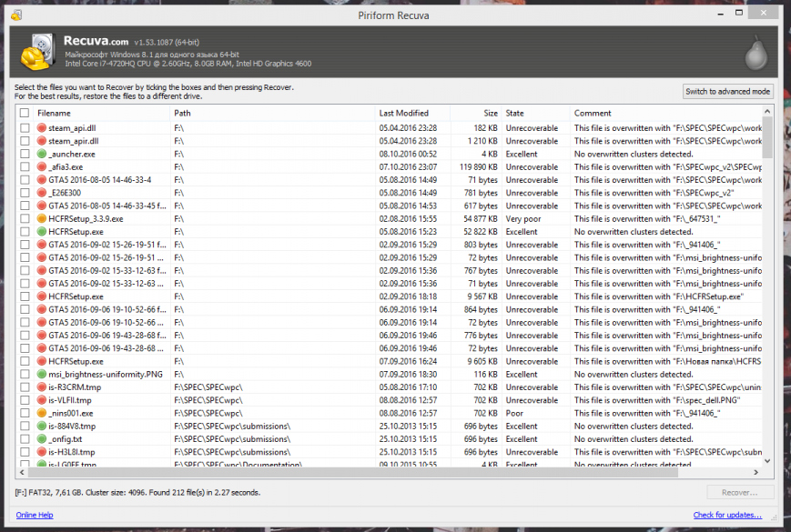Sort list by Filename column header
Image resolution: width=791 pixels, height=532 pixels.
(101, 114)
